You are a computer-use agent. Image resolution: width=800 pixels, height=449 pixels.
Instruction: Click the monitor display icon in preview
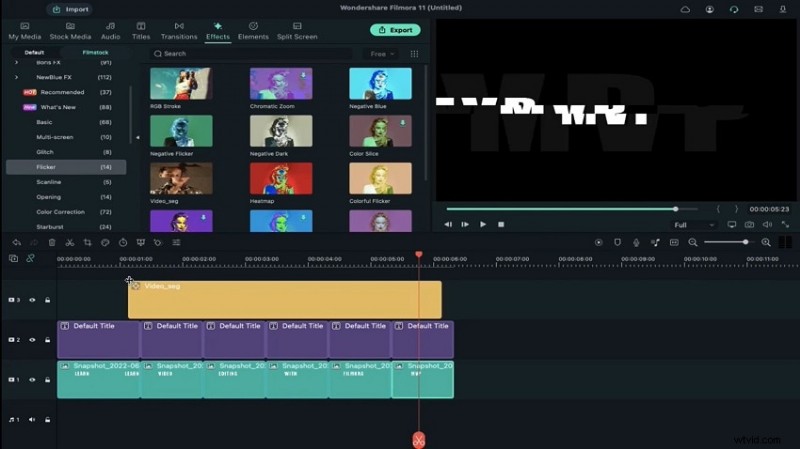731,224
